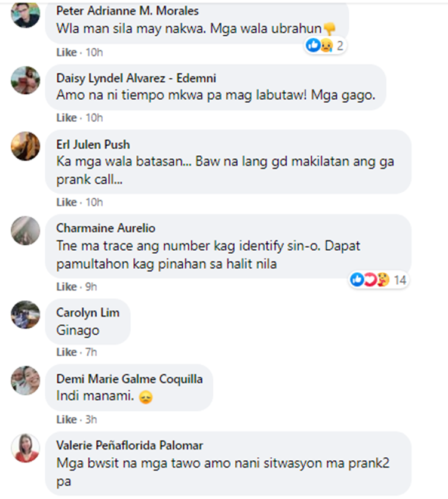Screen dimensions: 448x499
Task: Open reaction list showing 14 reactions
Action: (x=379, y=280)
